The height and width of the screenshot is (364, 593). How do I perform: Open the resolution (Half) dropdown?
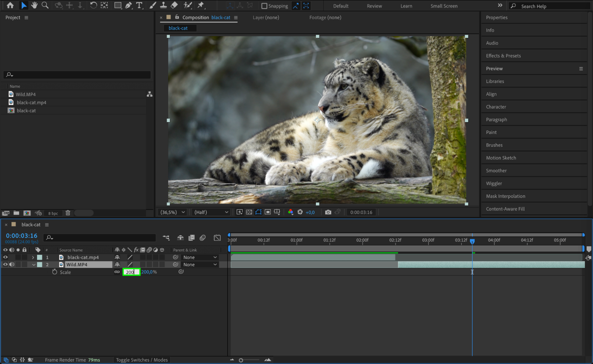[211, 212]
